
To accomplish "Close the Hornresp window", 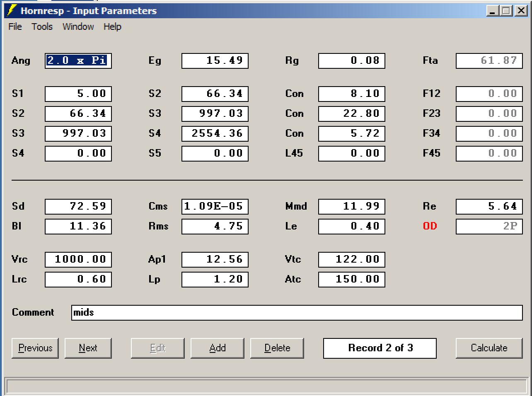I will click(x=521, y=11).
